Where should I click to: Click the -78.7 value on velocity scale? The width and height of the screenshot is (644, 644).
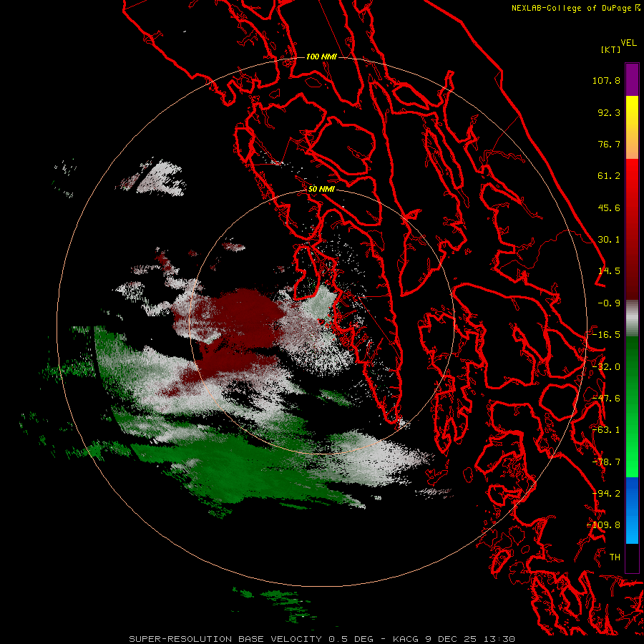606,462
